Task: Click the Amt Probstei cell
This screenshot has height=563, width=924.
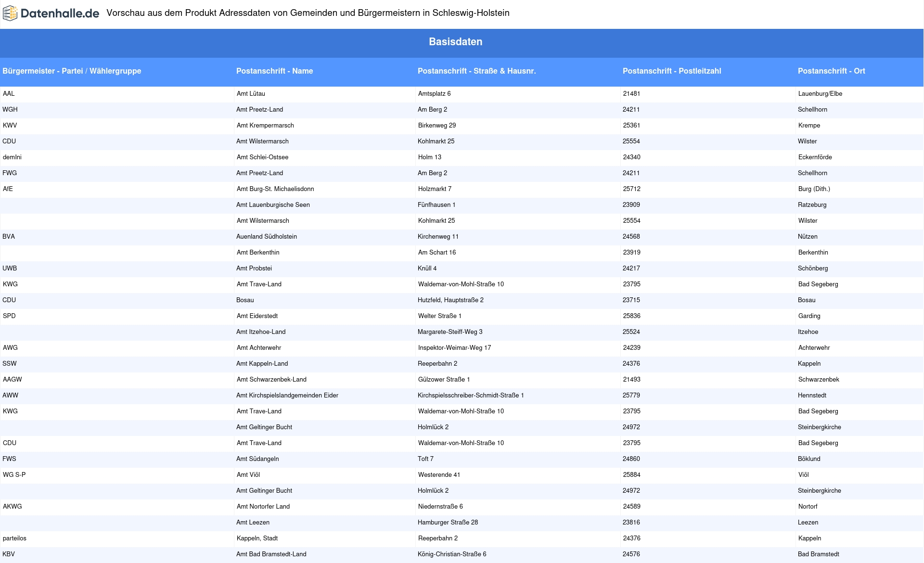Action: click(254, 269)
